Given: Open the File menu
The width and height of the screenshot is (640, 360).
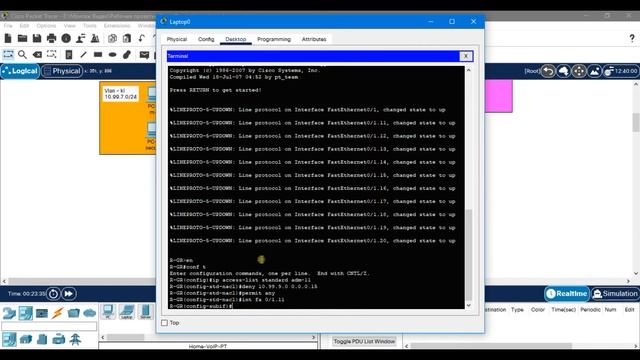Looking at the screenshot, I should point(8,26).
